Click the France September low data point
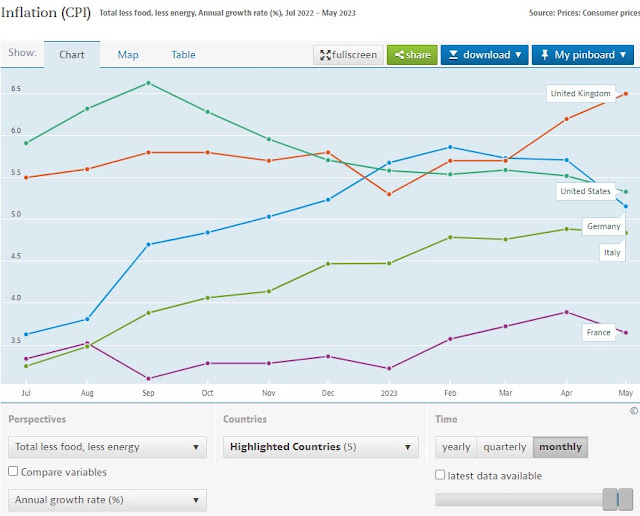This screenshot has height=516, width=640. 149,378
